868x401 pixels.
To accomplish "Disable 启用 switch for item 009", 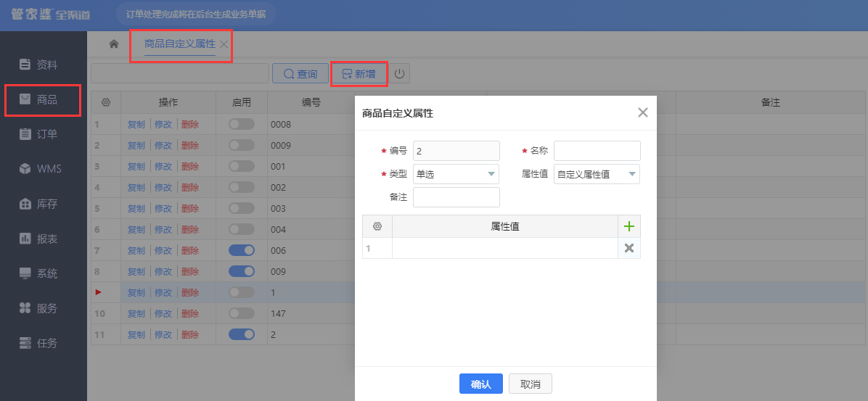I will [242, 272].
